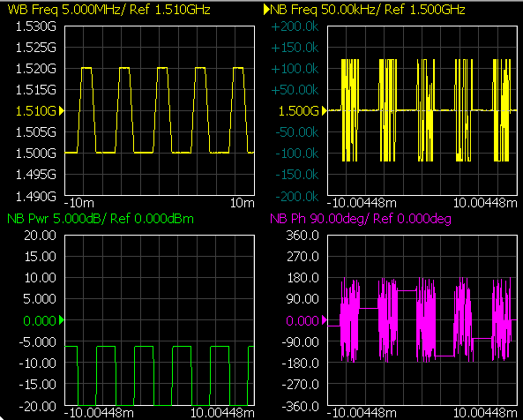523x420 pixels.
Task: Click the 20.00 power scale label
Action: pos(40,236)
